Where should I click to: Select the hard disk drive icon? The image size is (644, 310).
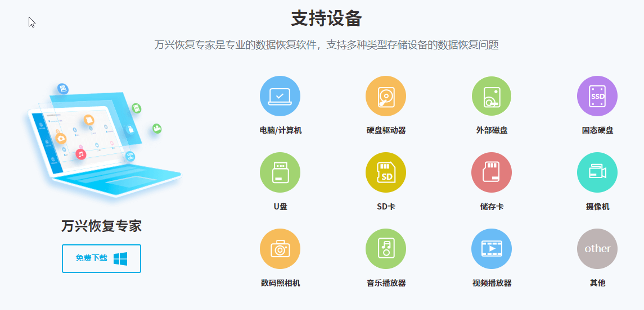click(x=386, y=96)
